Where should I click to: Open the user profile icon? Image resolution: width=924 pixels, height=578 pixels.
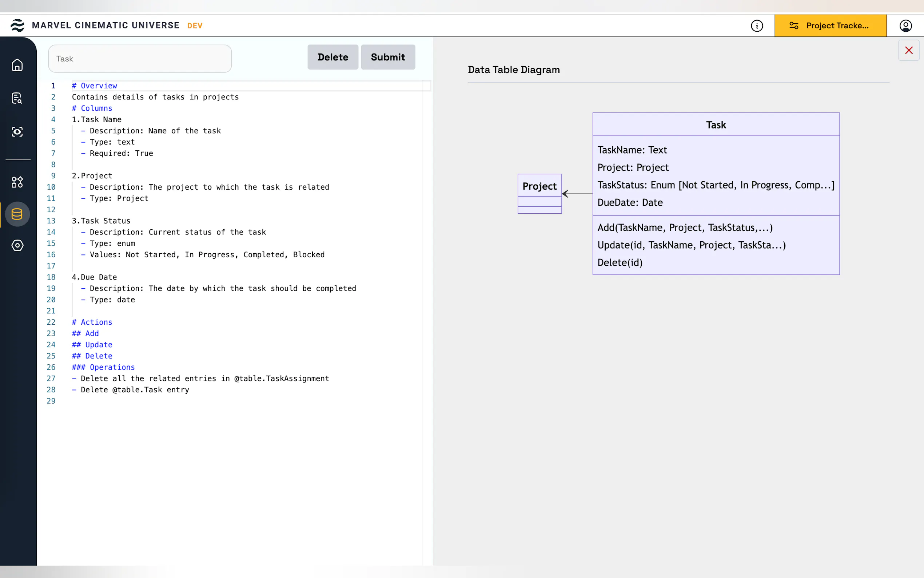pos(905,25)
